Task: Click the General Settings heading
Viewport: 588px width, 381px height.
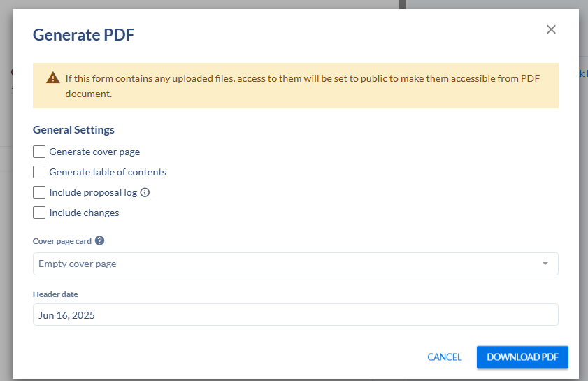Action: pyautogui.click(x=73, y=130)
